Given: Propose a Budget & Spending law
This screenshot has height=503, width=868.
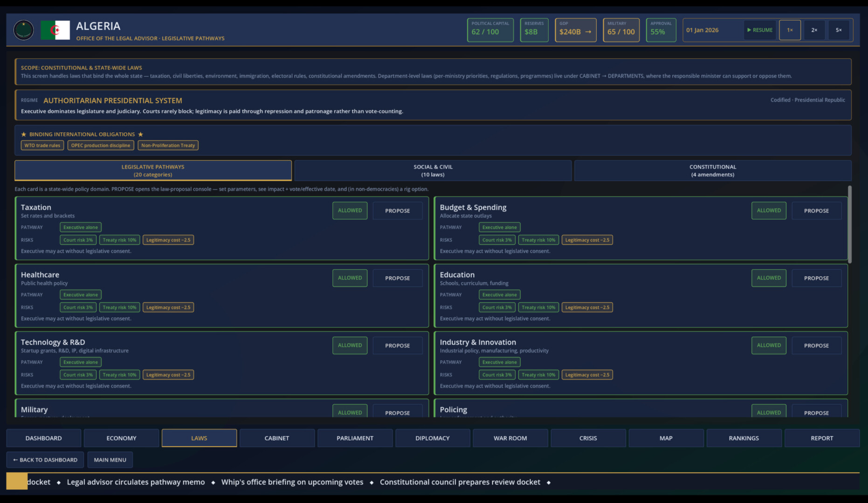Looking at the screenshot, I should tap(816, 211).
